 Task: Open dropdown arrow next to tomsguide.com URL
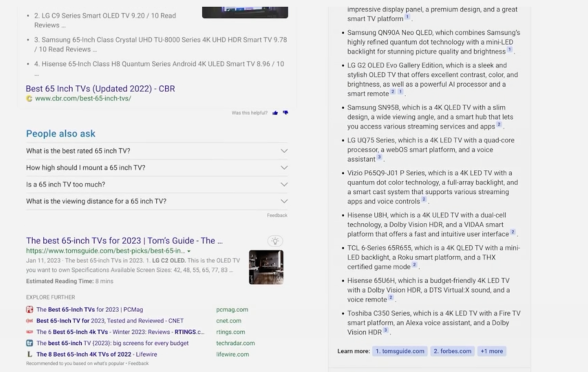point(189,251)
